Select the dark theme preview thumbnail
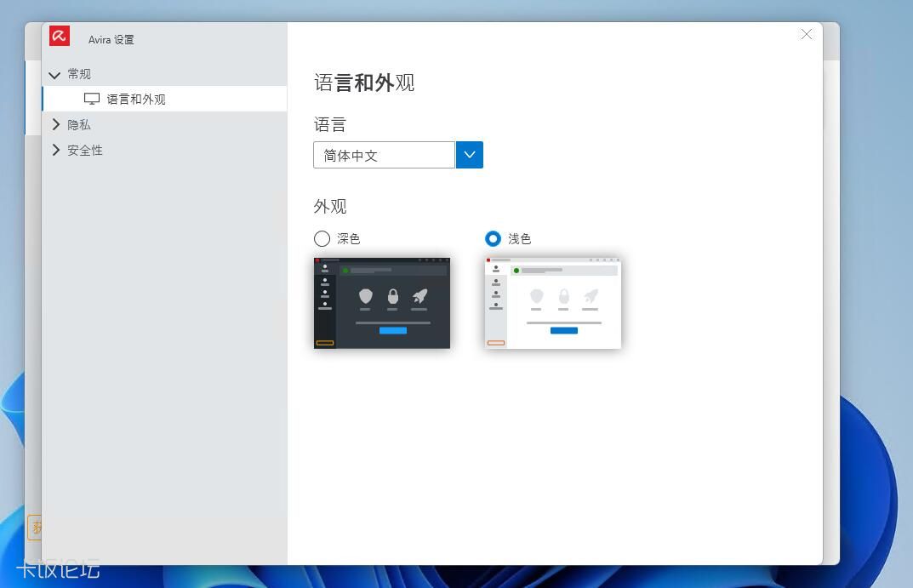 (381, 302)
